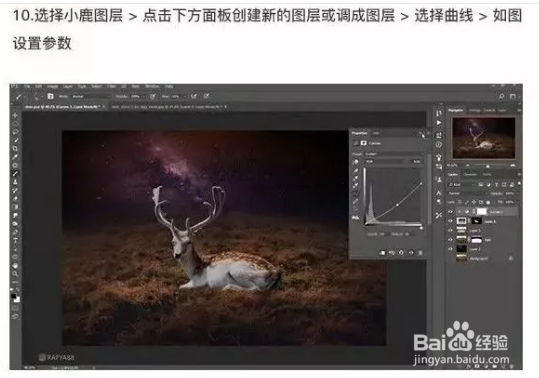
Task: Select the Zoom tool in the toolbox
Action: point(15,274)
